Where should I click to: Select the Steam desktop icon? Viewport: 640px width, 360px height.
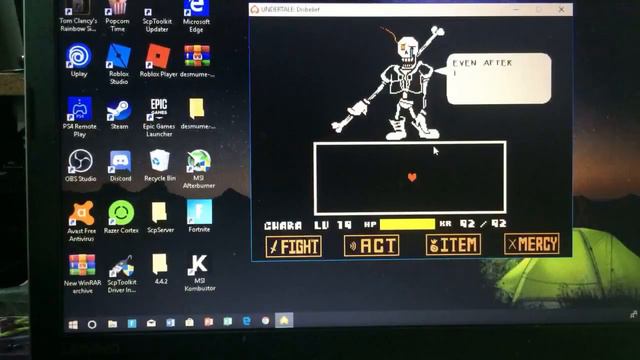119,114
